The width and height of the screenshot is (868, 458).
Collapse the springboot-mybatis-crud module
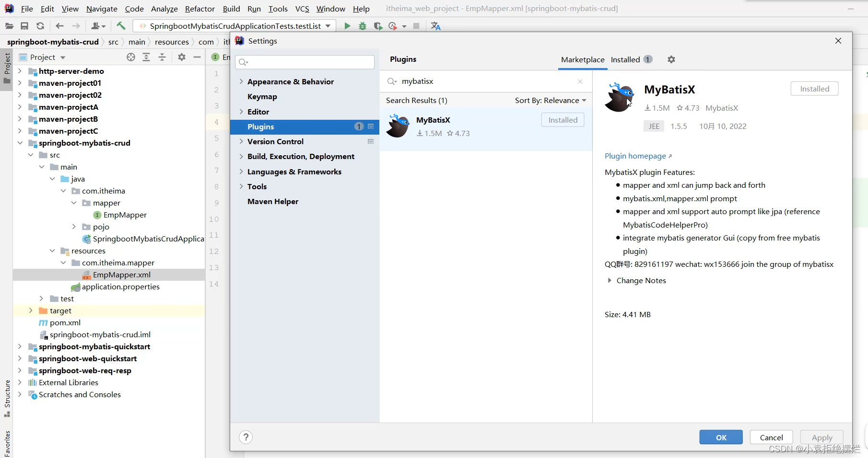coord(20,143)
